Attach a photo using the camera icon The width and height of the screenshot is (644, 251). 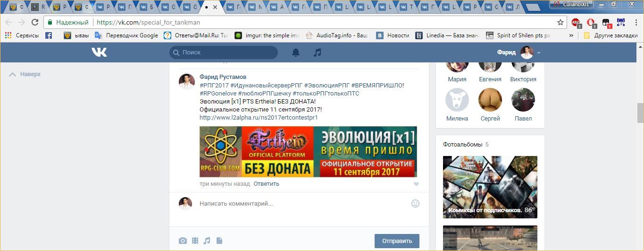point(183,241)
